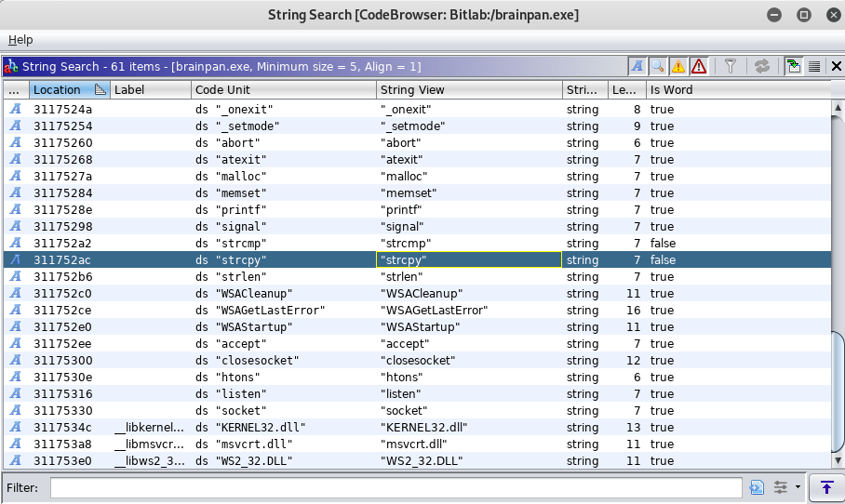This screenshot has width=845, height=504.
Task: Click in the Filter text field
Action: point(396,487)
